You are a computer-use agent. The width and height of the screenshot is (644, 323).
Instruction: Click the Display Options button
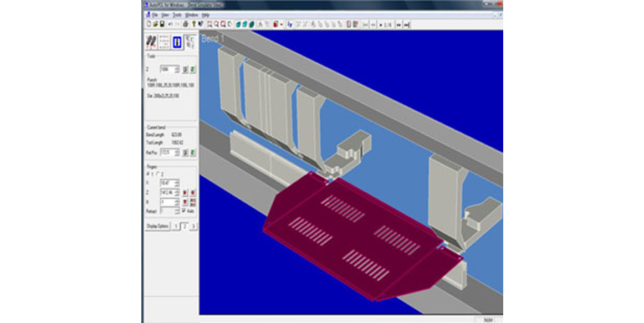tap(158, 226)
